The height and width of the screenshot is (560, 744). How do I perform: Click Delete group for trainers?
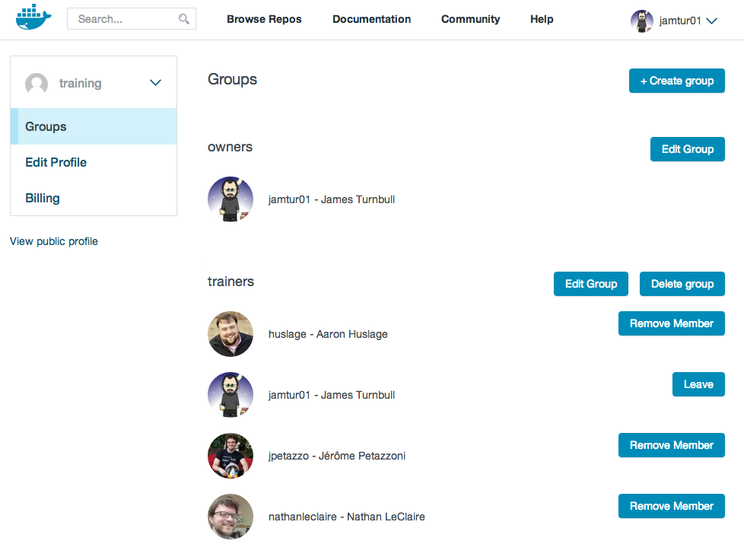682,284
